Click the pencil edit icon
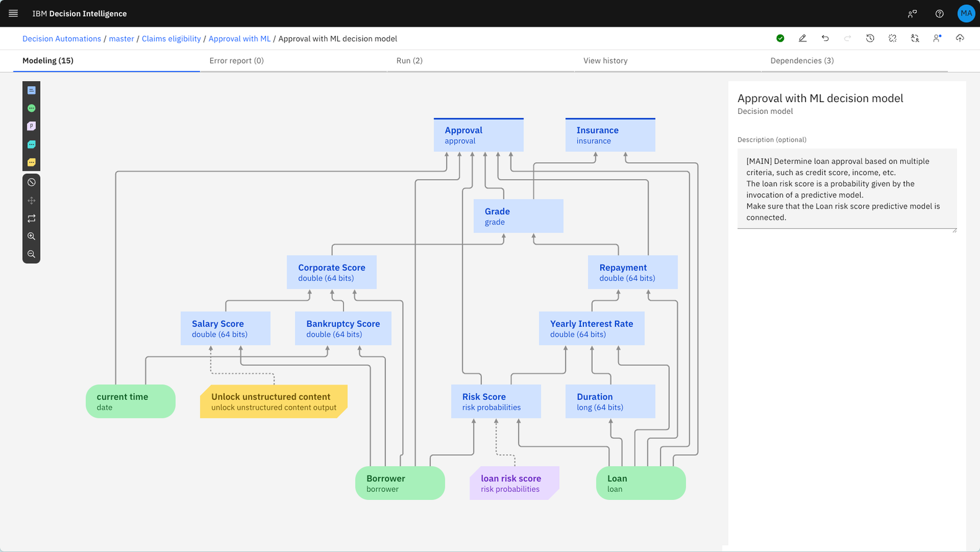980x552 pixels. [802, 38]
